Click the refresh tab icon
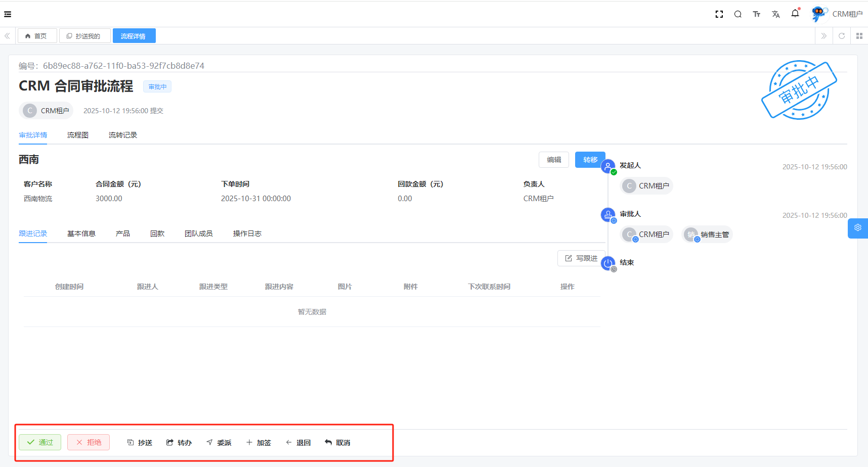Image resolution: width=868 pixels, height=467 pixels. click(842, 36)
